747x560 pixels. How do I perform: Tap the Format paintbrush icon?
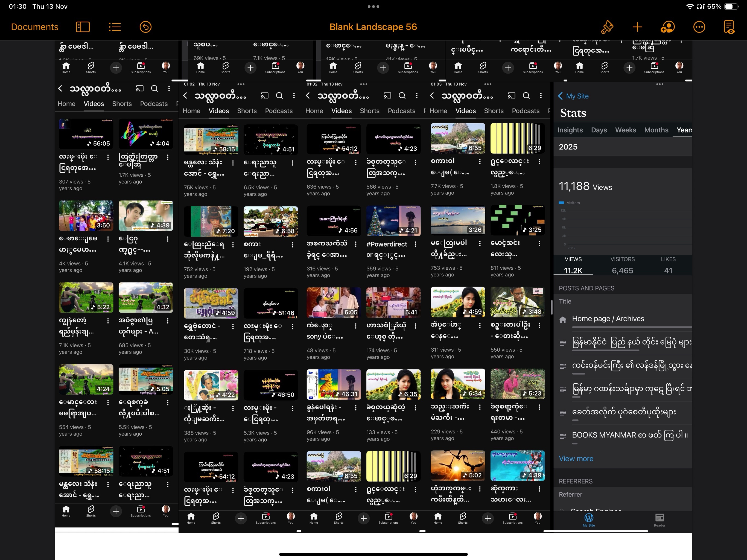click(x=607, y=27)
